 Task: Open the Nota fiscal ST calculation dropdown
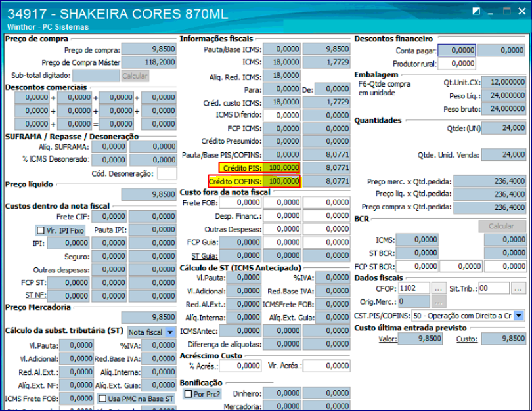coord(170,332)
